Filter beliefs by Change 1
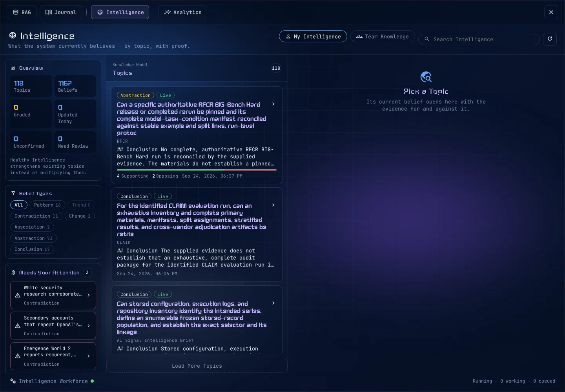 point(80,216)
